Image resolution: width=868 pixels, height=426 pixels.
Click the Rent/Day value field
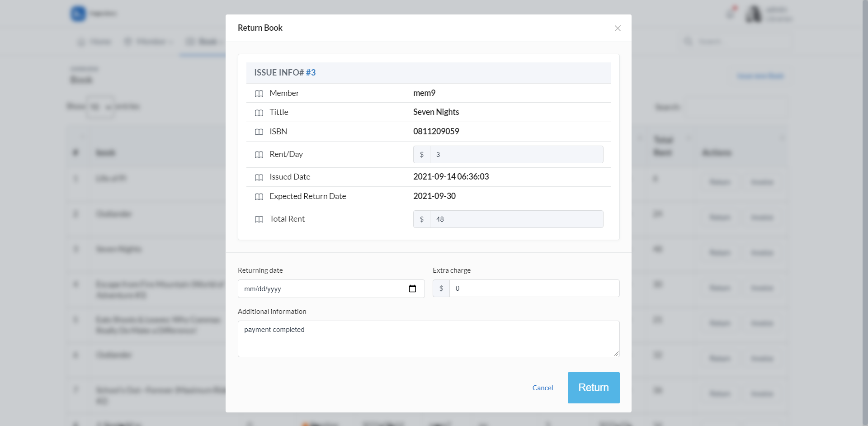point(516,154)
